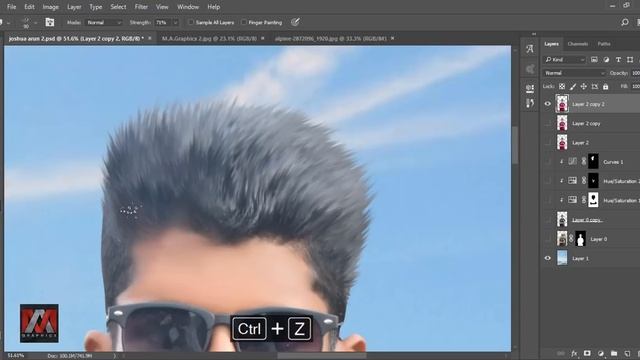Show Layer 2 visibility box
Image resolution: width=640 pixels, height=360 pixels.
coord(548,142)
